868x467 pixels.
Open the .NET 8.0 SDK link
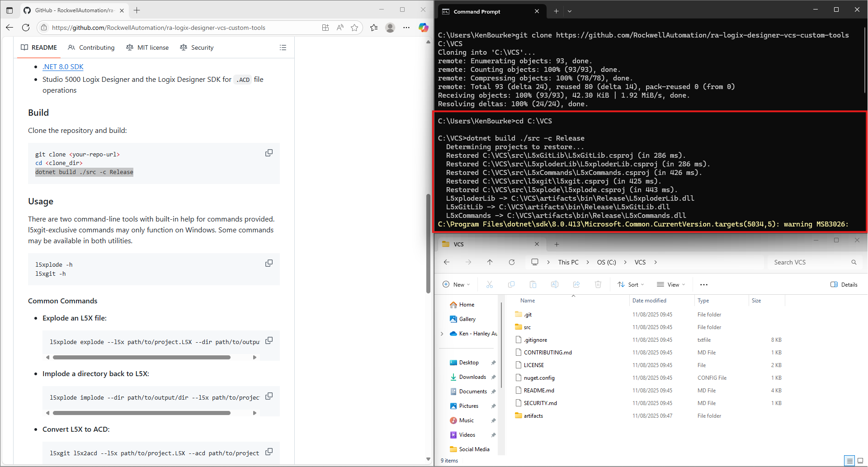point(63,66)
